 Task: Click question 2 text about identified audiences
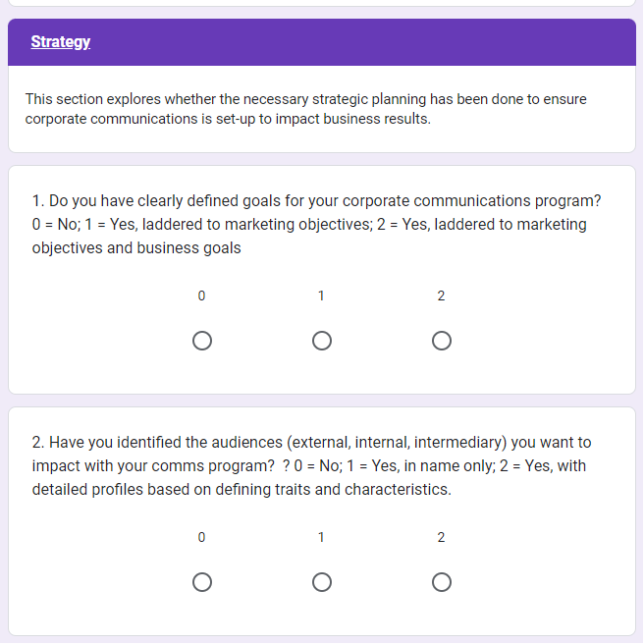pyautogui.click(x=311, y=465)
